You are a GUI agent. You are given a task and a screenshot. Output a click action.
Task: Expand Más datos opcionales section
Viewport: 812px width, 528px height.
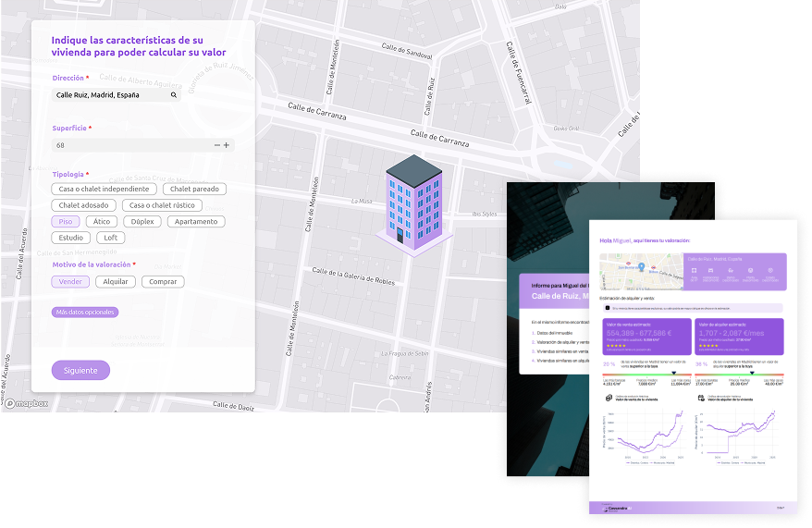point(85,313)
